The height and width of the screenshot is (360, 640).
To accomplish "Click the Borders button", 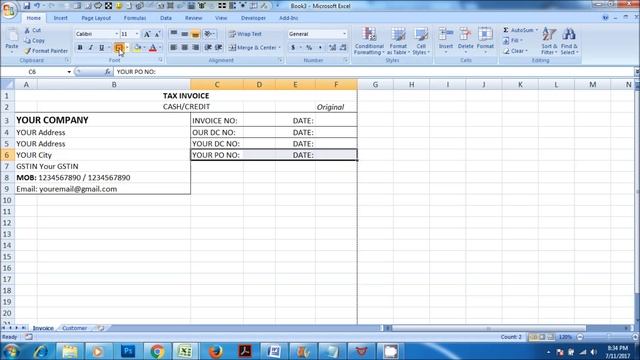I will (118, 48).
